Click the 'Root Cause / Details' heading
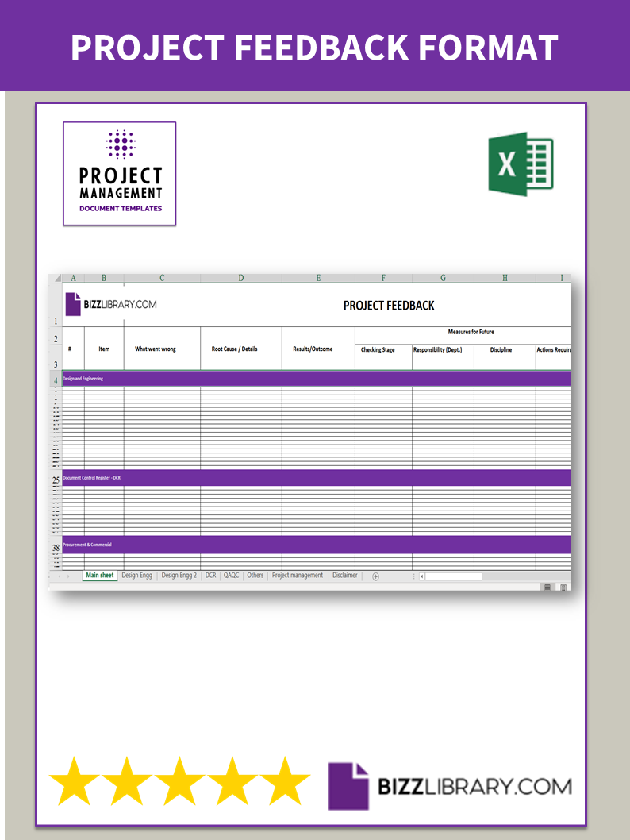630x840 pixels. (x=241, y=349)
